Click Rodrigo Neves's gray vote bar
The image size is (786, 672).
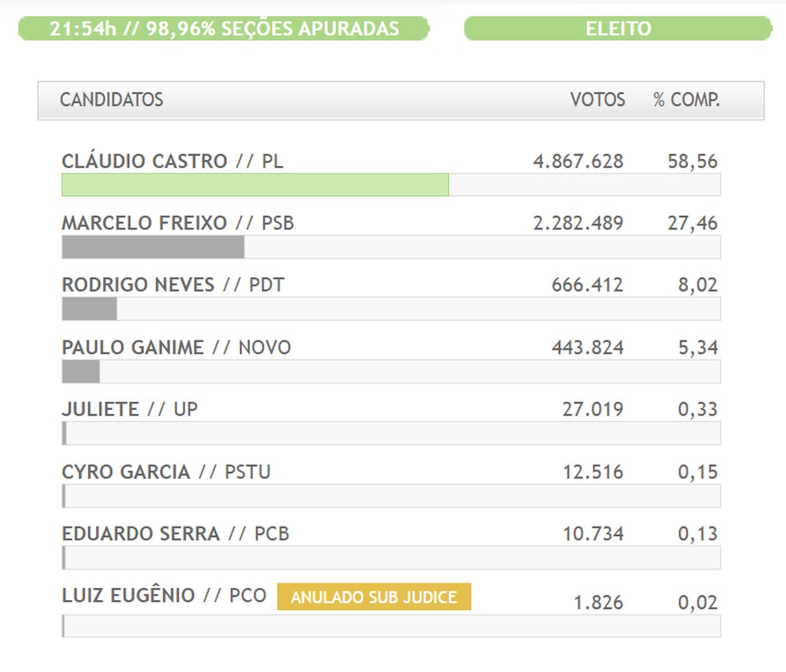[x=89, y=308]
